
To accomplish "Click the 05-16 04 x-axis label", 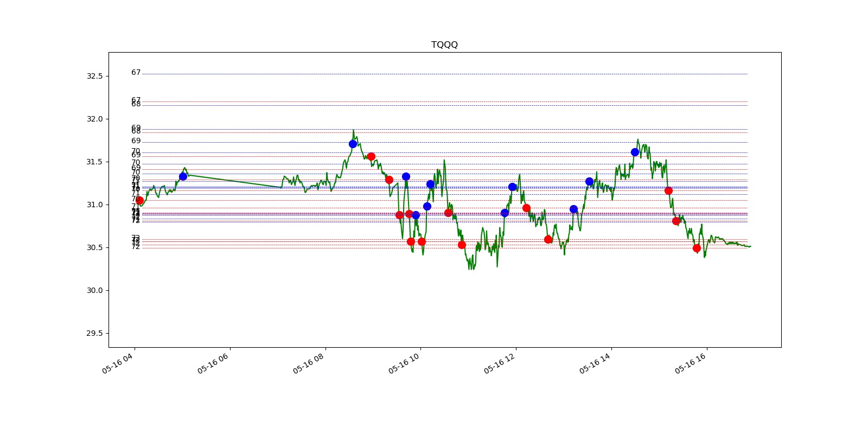I will (118, 362).
